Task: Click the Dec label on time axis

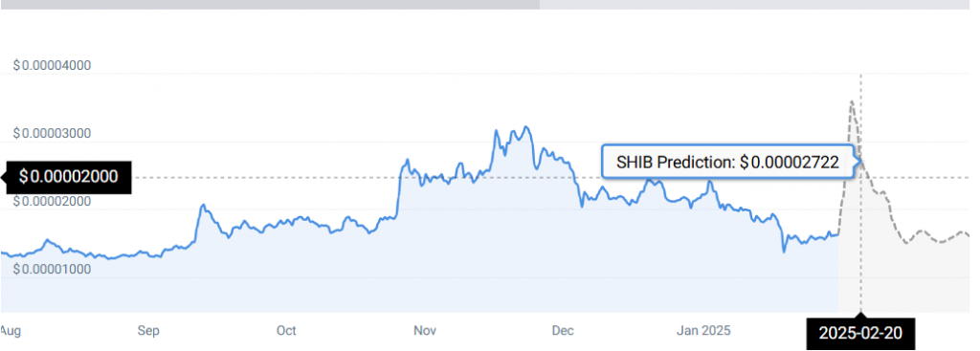Action: 563,330
